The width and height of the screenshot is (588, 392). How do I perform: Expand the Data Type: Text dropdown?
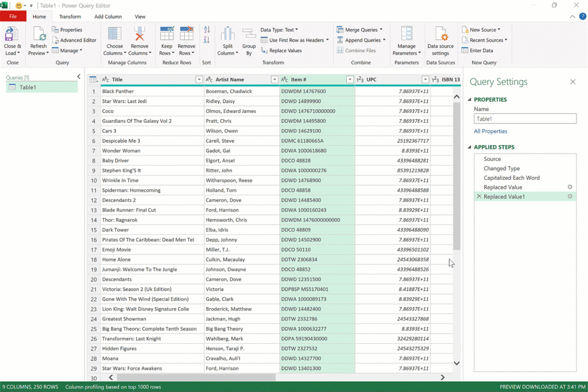pyautogui.click(x=279, y=30)
